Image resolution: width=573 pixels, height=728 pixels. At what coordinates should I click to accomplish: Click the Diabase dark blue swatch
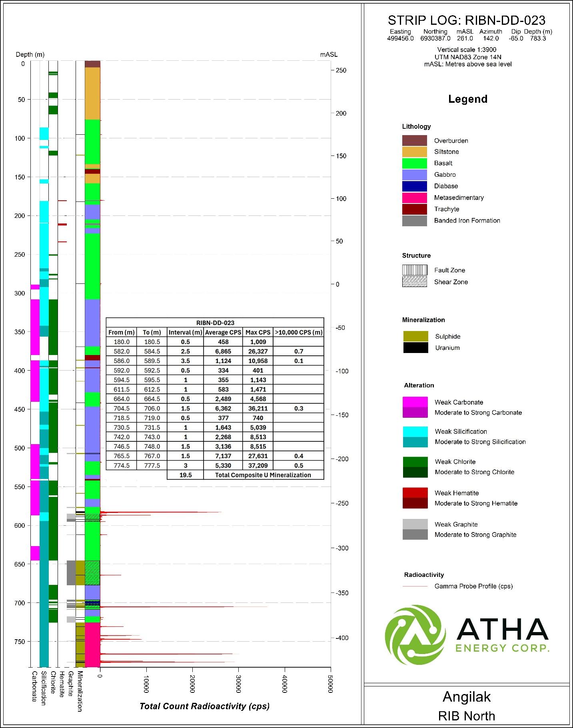(415, 186)
